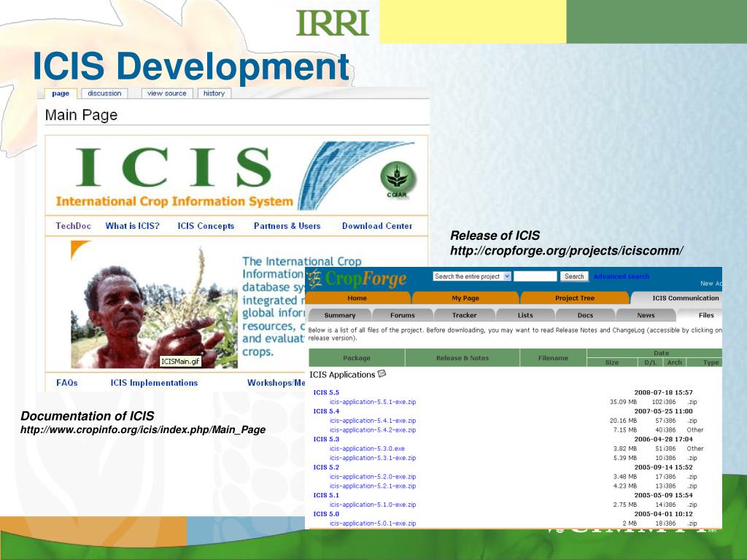Download icis-application-5.3.1-exe.zip
Image resolution: width=747 pixels, height=560 pixels.
pos(373,458)
